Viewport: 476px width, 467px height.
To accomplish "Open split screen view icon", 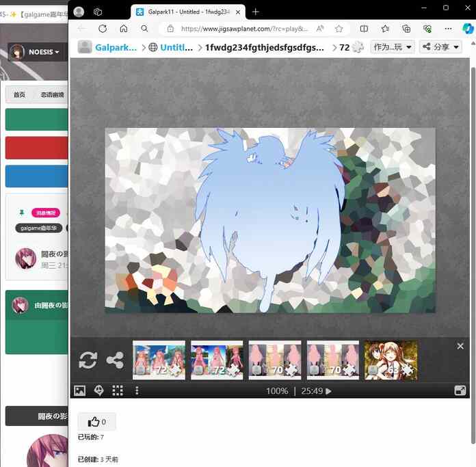I will click(x=364, y=29).
